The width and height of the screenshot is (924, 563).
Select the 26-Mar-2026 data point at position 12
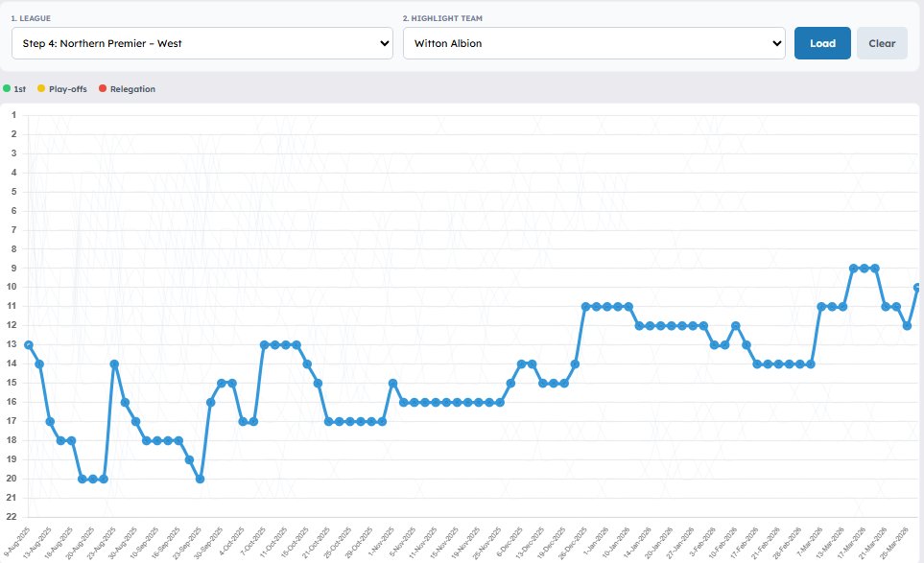(x=907, y=326)
